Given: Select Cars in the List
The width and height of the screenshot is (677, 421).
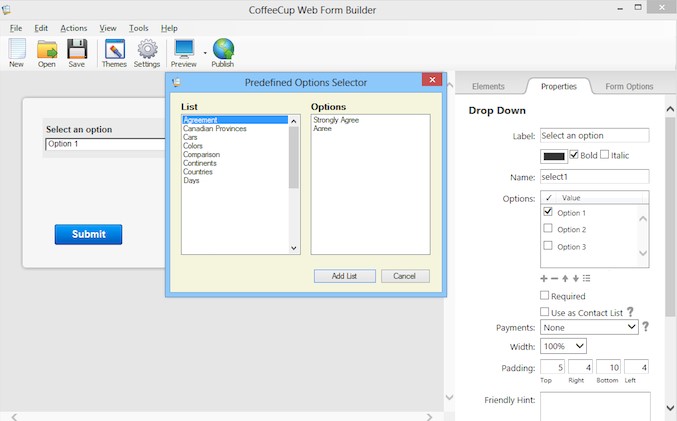Looking at the screenshot, I should point(190,137).
